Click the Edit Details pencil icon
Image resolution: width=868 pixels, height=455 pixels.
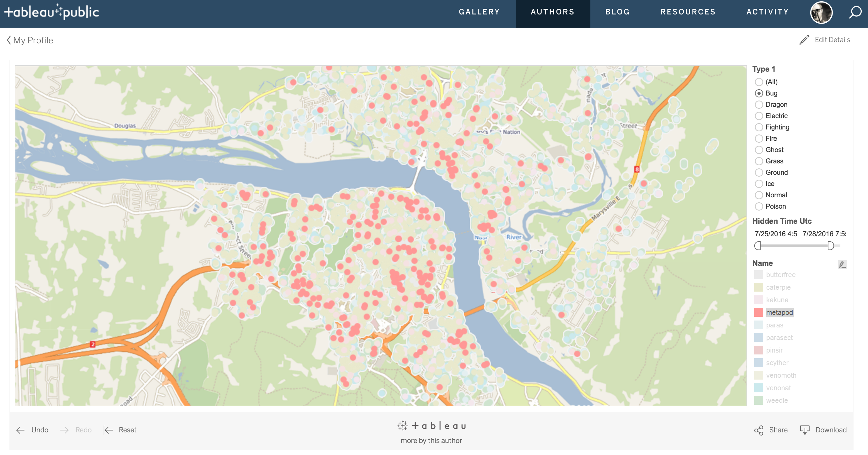click(x=804, y=40)
